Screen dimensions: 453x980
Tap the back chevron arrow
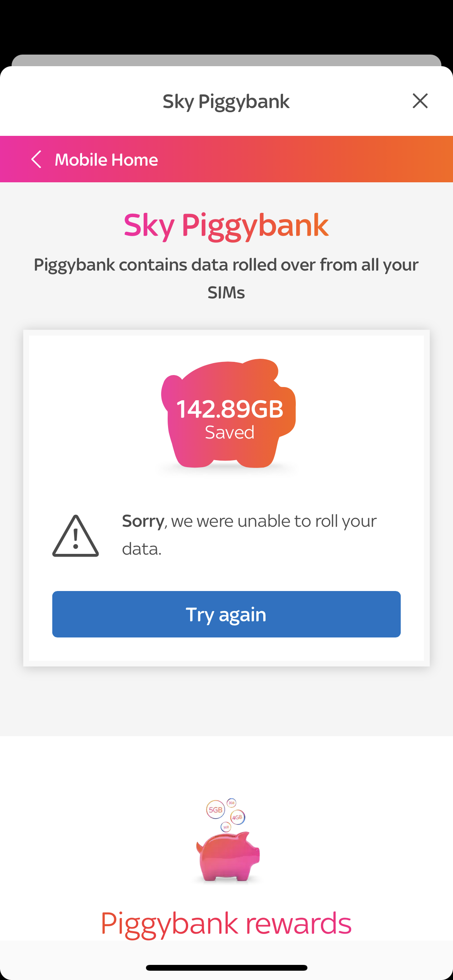tap(36, 159)
